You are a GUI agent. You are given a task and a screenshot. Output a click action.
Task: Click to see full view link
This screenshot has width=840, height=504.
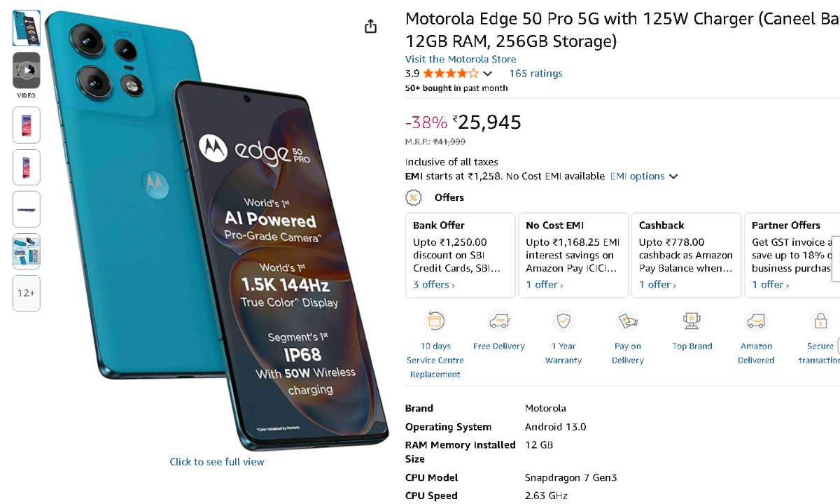(x=217, y=462)
